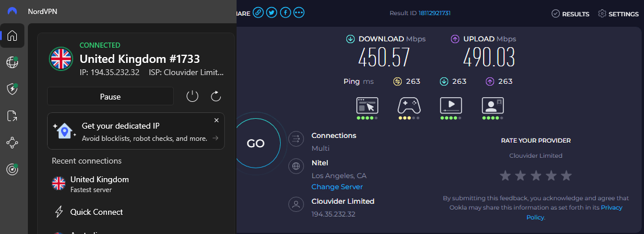
Task: Click the gaming controller experience icon
Action: 409,105
